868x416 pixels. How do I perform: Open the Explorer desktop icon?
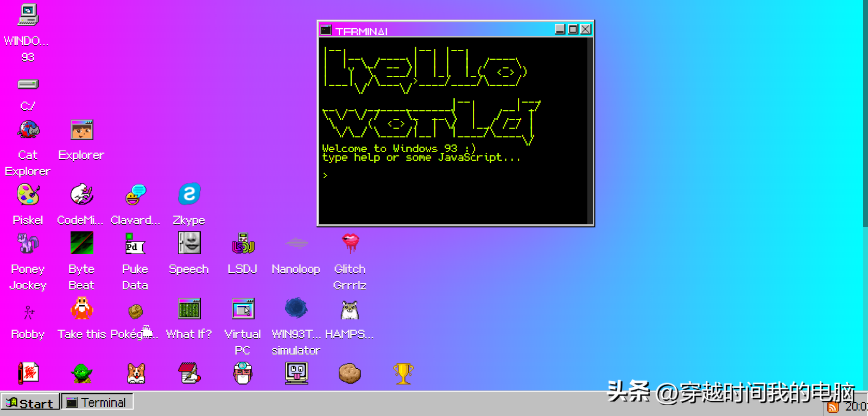(x=81, y=130)
